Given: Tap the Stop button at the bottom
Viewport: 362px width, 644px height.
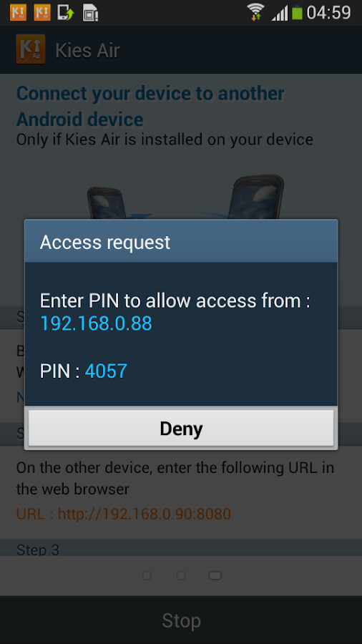Looking at the screenshot, I should 181,620.
